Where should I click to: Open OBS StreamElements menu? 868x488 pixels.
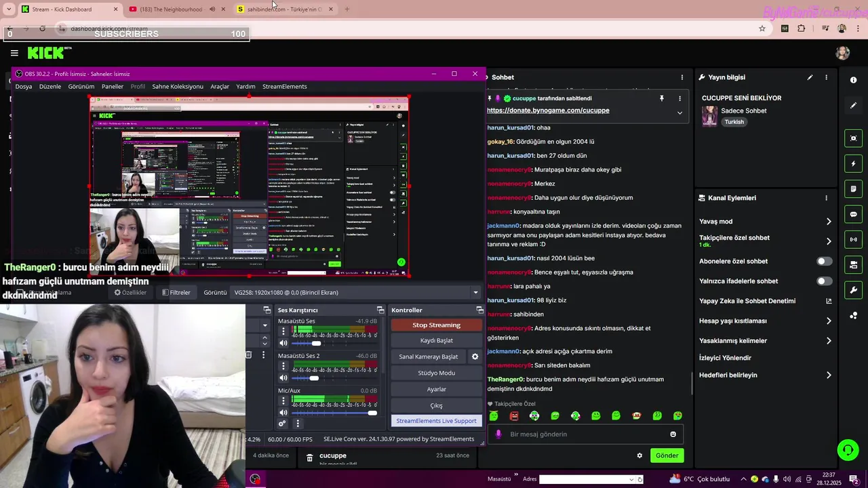[285, 86]
